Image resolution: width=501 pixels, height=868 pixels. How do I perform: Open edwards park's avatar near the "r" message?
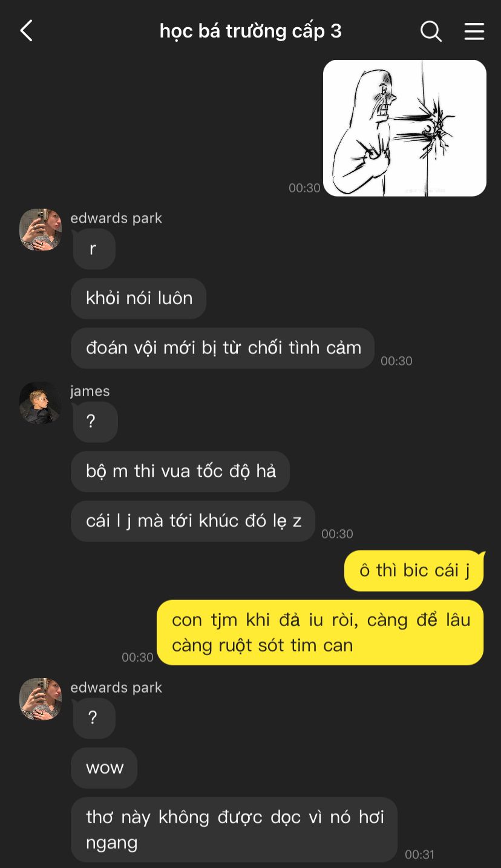click(x=41, y=230)
